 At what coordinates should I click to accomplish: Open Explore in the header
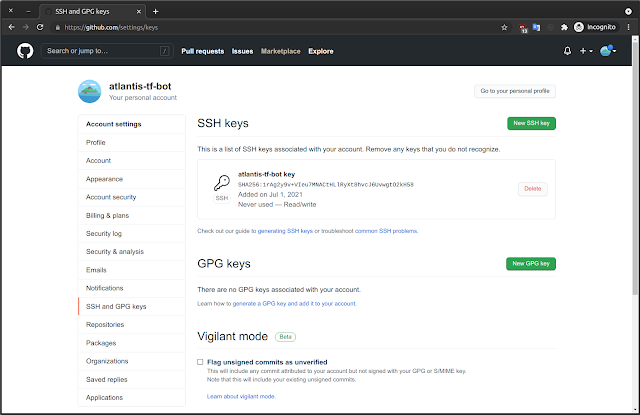321,51
